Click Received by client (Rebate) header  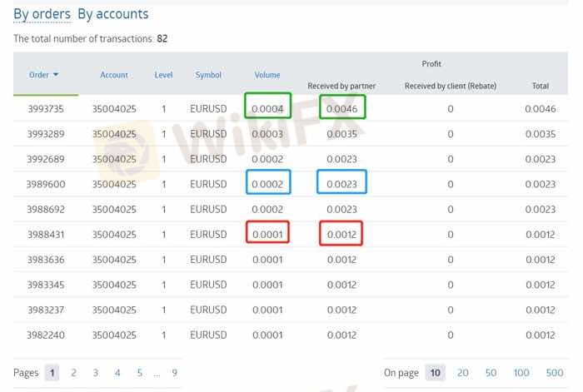(x=450, y=85)
